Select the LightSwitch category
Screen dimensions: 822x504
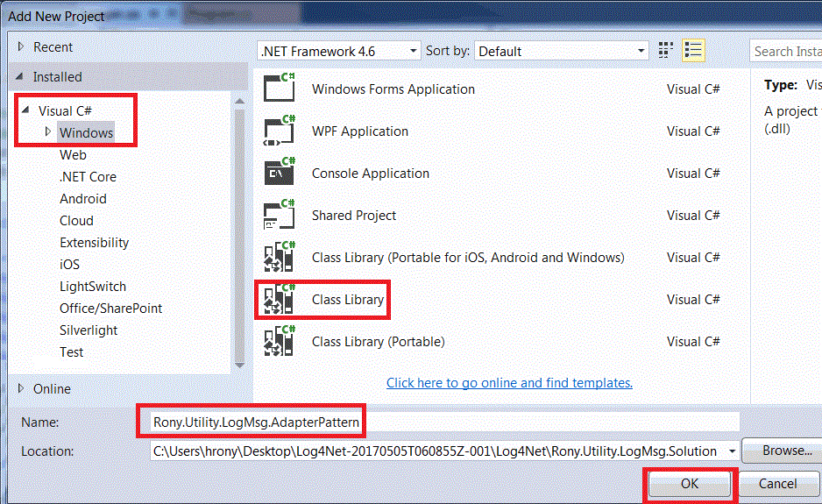click(x=93, y=287)
